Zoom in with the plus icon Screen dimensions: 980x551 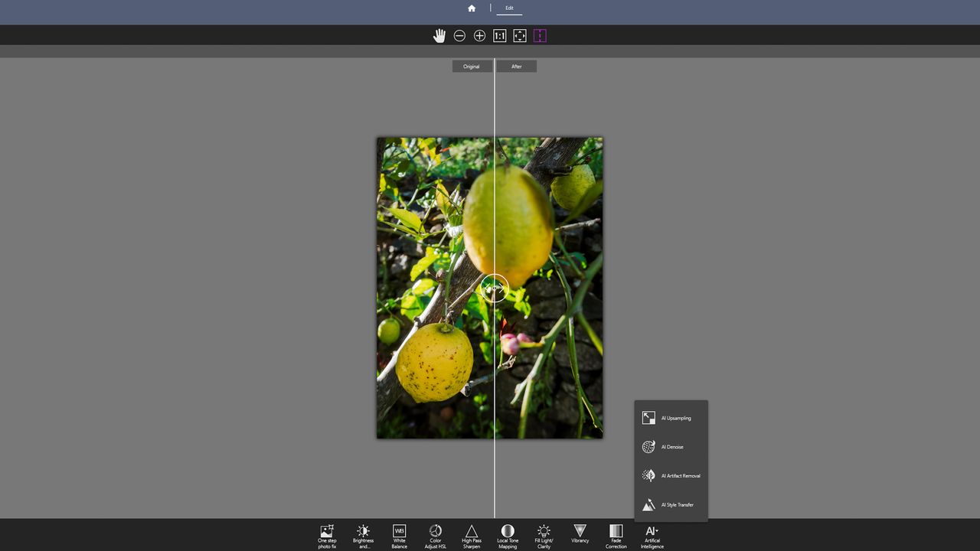click(x=479, y=36)
